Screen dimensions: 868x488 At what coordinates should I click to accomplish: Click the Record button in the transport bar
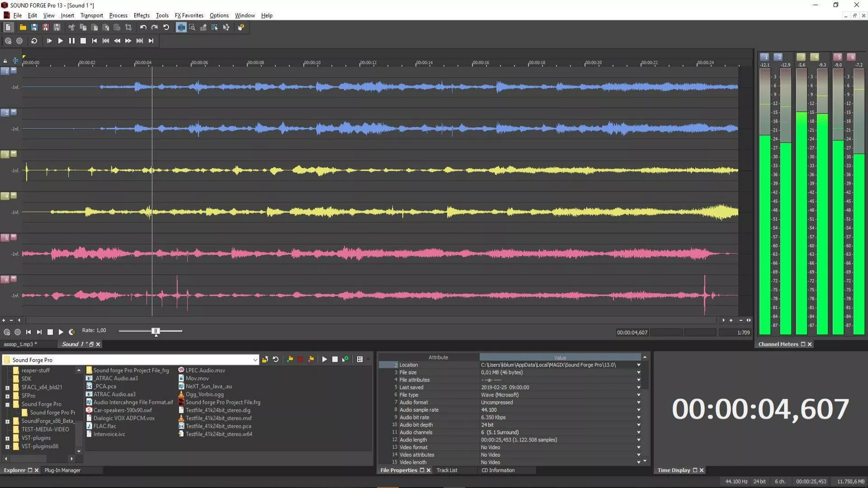coord(19,41)
